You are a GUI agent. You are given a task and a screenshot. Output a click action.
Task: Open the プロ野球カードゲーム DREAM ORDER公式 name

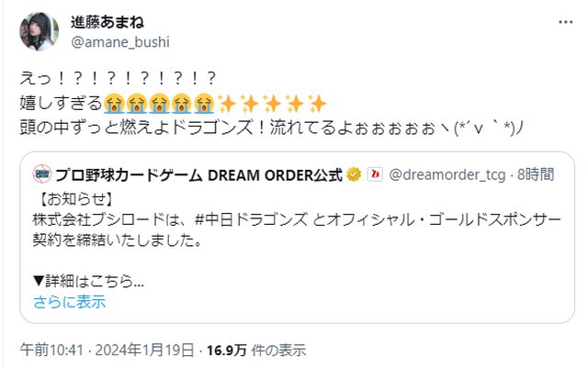point(198,174)
